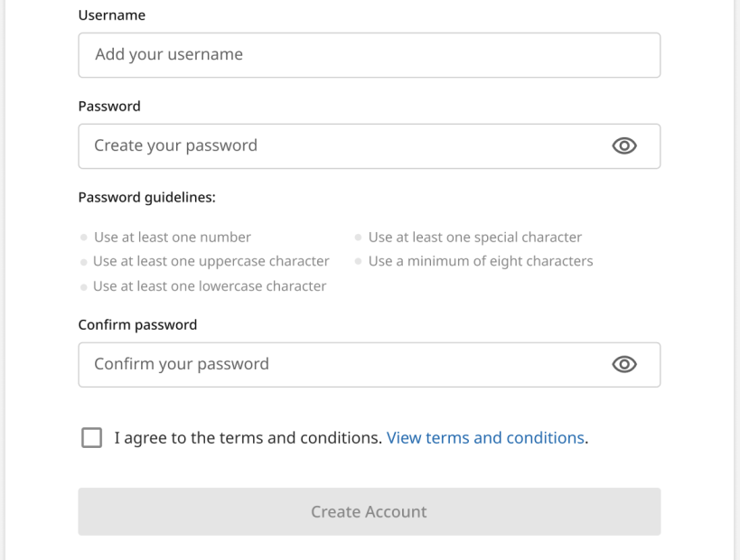Focus the Add your username field
Viewport: 740px width, 560px height.
(x=369, y=55)
